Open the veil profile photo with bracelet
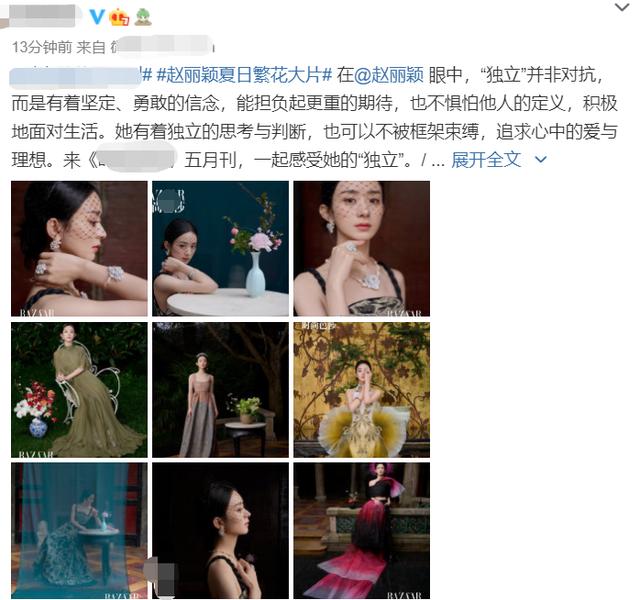The height and width of the screenshot is (600, 640). click(79, 249)
